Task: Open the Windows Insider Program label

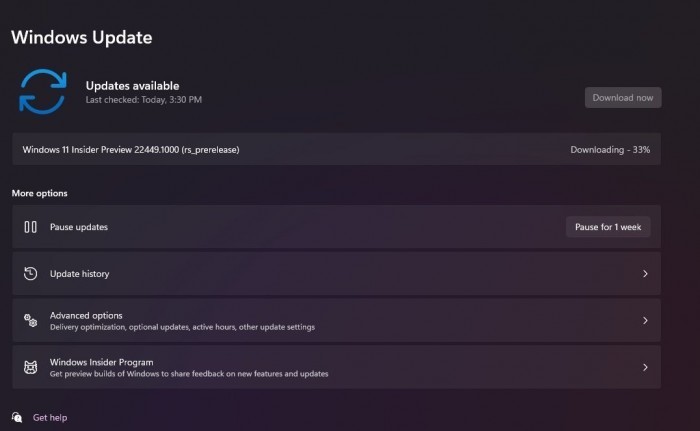Action: [x=101, y=362]
